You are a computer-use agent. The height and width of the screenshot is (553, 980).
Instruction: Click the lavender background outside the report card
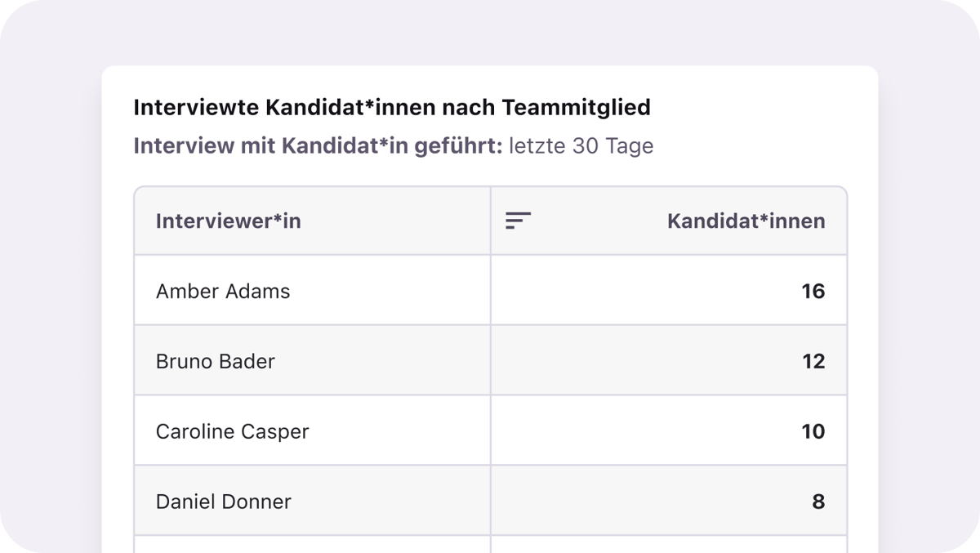pos(49,286)
